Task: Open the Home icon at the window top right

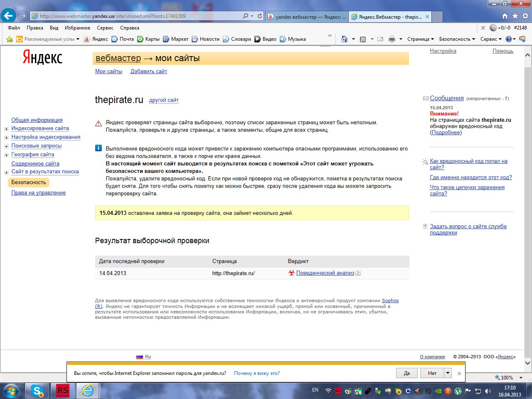Action: click(505, 16)
